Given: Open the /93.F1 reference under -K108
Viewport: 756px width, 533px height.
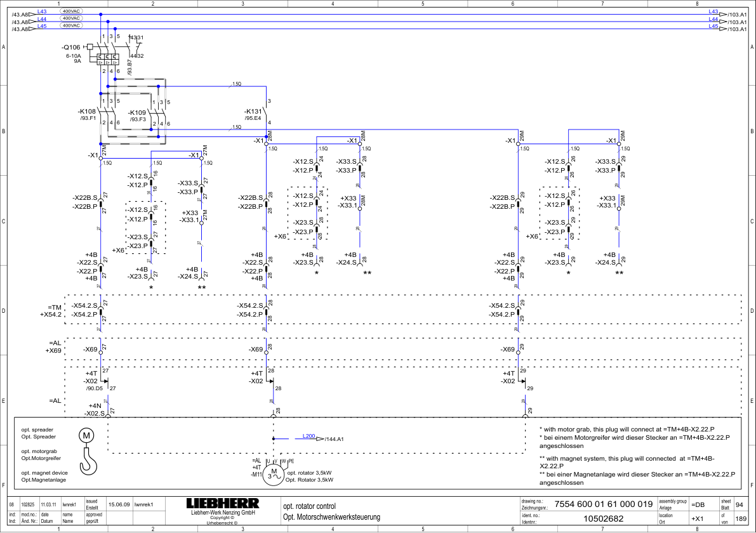Looking at the screenshot, I should click(88, 118).
